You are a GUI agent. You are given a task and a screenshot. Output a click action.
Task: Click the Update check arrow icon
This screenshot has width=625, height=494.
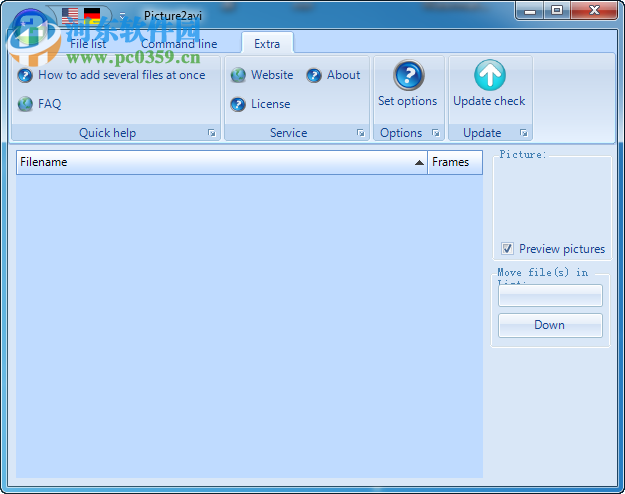(490, 75)
